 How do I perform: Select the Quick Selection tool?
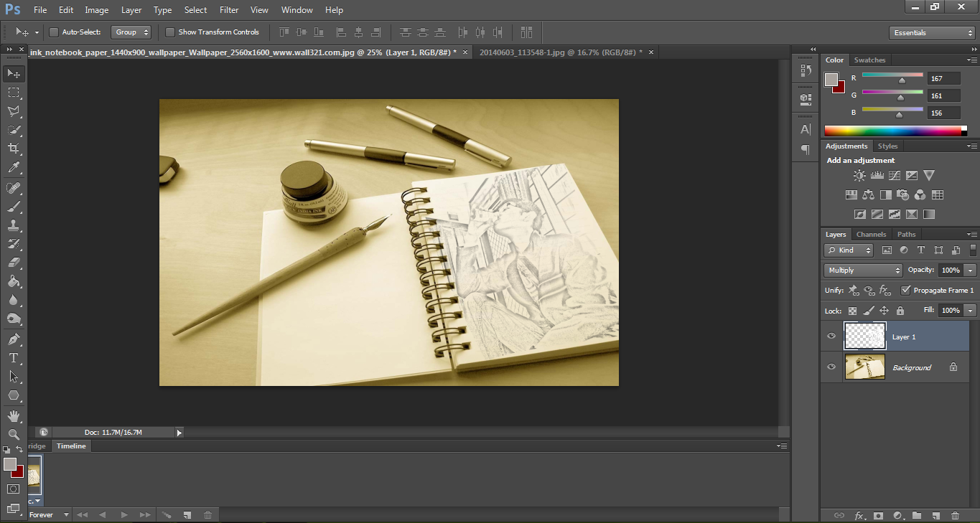[14, 130]
